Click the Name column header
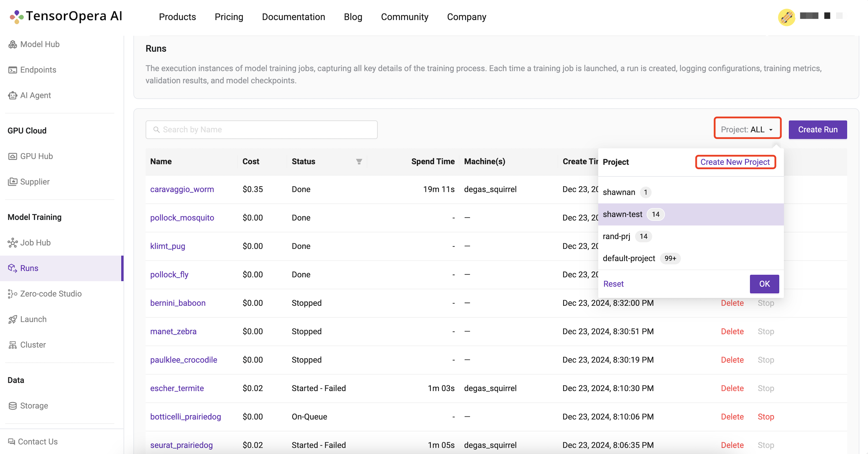Viewport: 868px width, 454px height. pyautogui.click(x=161, y=162)
